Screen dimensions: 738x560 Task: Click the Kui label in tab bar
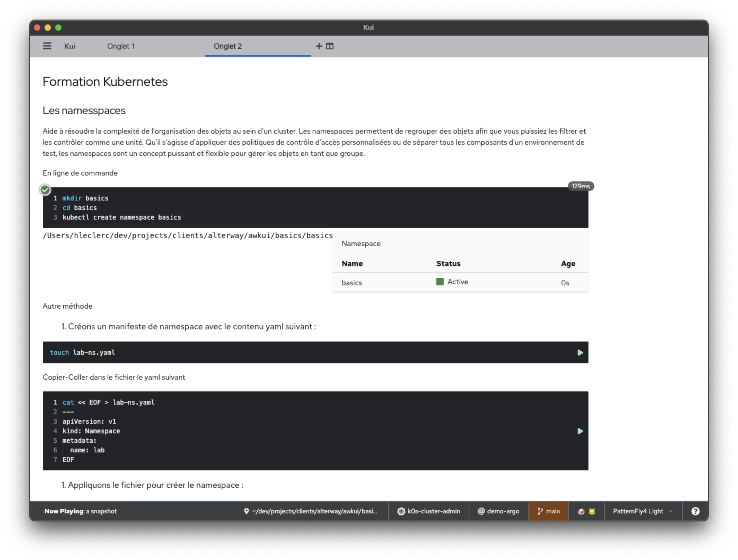[x=70, y=46]
